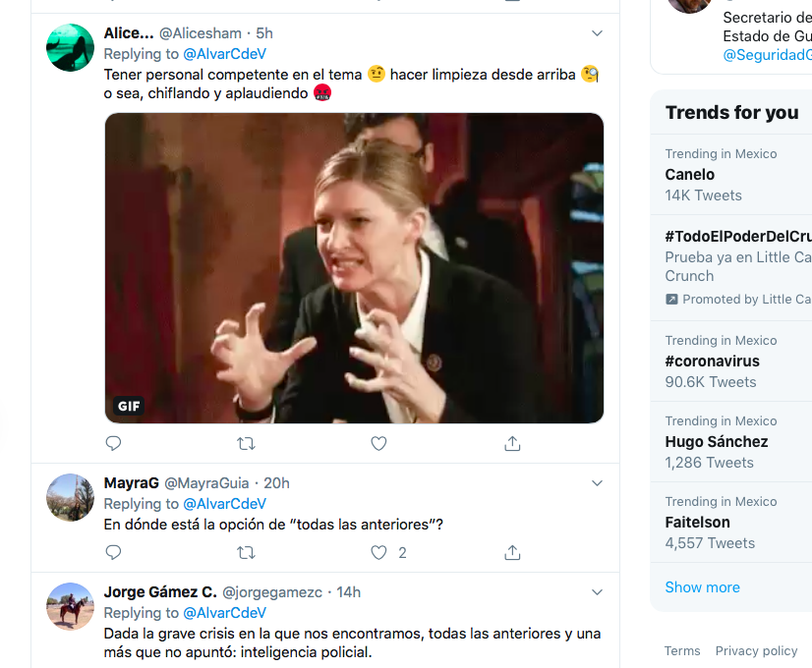This screenshot has height=668, width=812.
Task: Share Alicesham's GIF tweet
Action: click(x=512, y=444)
